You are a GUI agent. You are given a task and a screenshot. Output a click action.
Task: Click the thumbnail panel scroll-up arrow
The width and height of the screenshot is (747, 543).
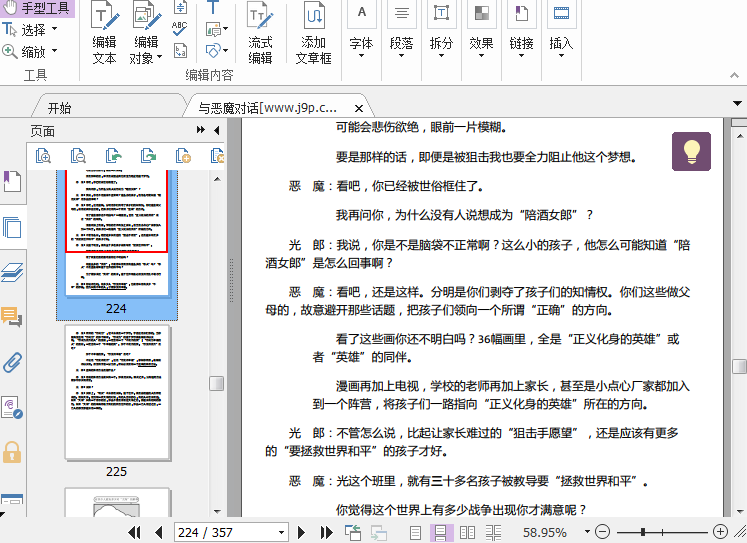(x=217, y=179)
